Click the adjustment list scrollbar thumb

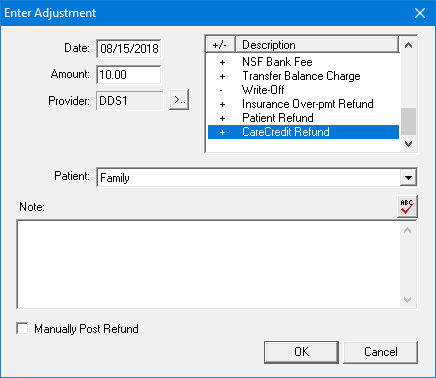pos(408,121)
